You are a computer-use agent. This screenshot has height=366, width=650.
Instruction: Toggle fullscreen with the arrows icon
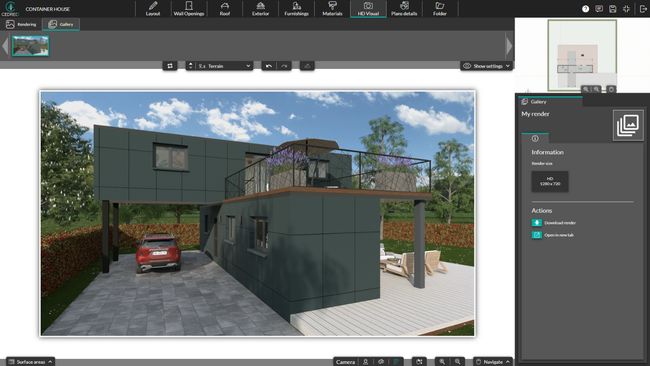(x=626, y=9)
